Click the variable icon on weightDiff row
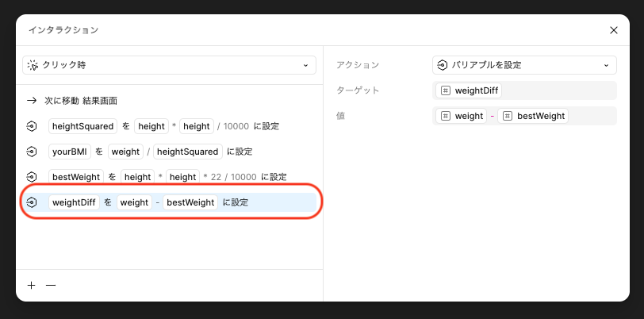This screenshot has width=644, height=319. click(x=32, y=202)
